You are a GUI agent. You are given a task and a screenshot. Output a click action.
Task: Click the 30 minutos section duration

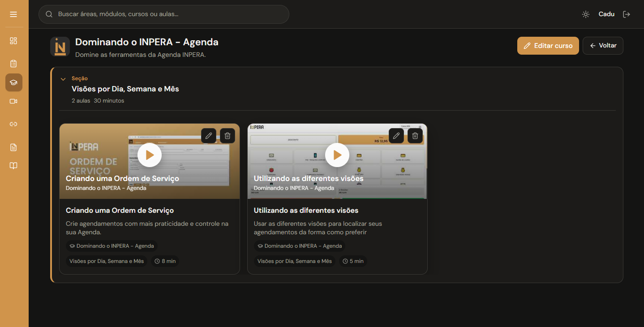pos(109,101)
